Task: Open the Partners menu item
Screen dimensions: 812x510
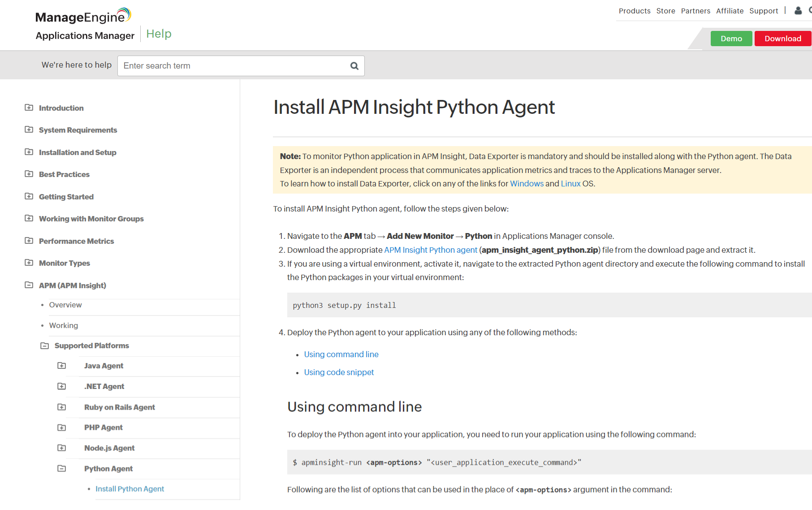Action: tap(695, 11)
